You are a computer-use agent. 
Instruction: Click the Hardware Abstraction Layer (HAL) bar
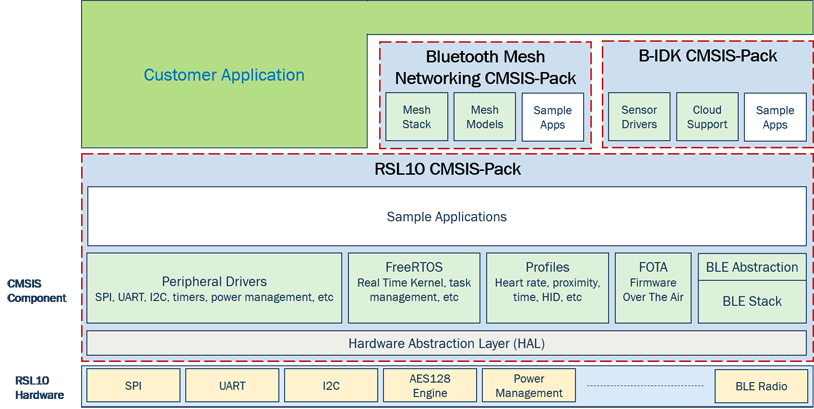coord(446,343)
